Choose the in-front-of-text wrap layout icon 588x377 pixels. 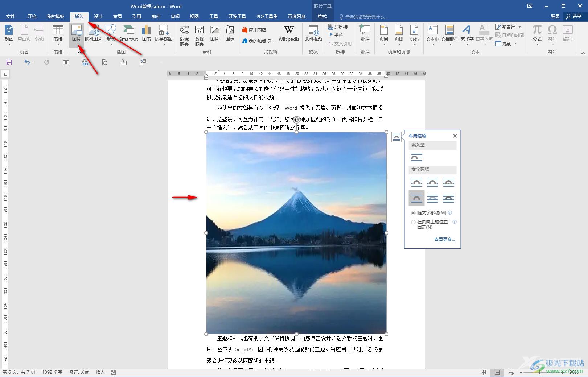point(448,198)
